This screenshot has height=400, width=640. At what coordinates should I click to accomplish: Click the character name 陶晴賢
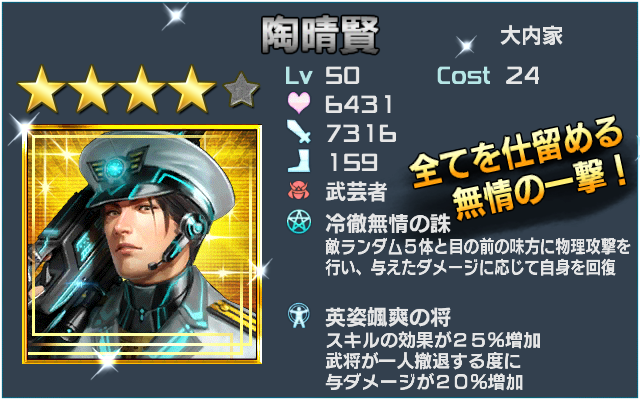coord(320,36)
